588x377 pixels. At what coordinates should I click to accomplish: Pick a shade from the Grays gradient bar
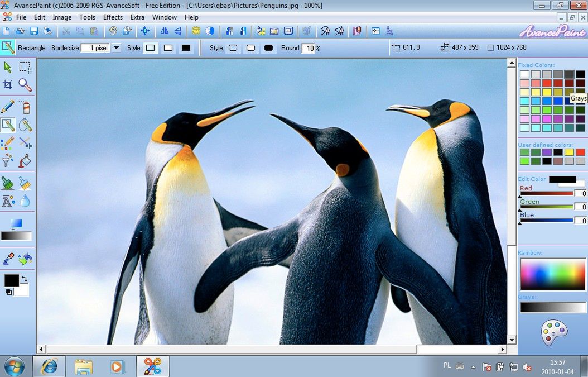point(553,308)
